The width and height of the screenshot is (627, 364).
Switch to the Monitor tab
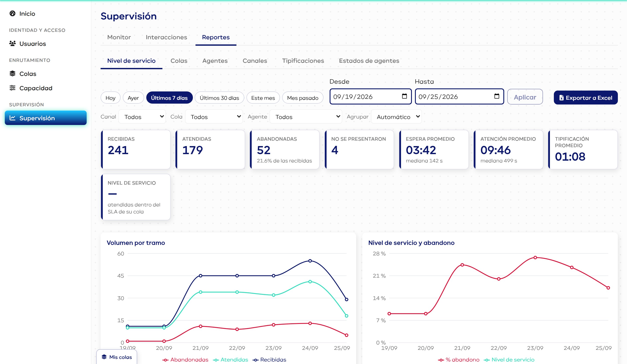pos(119,37)
